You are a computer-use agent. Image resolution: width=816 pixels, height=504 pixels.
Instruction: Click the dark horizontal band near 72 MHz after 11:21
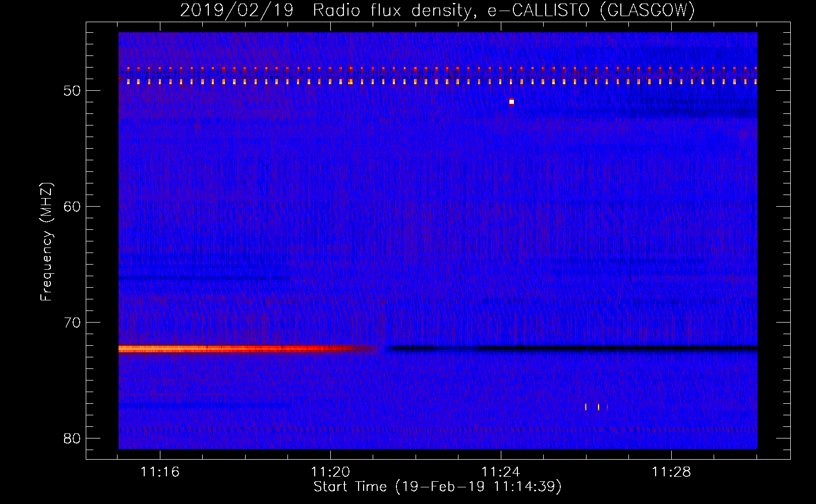(572, 348)
